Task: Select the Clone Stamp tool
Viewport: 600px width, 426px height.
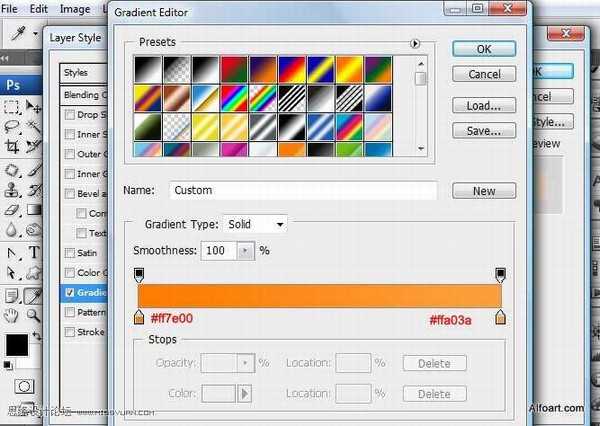Action: tap(11, 190)
